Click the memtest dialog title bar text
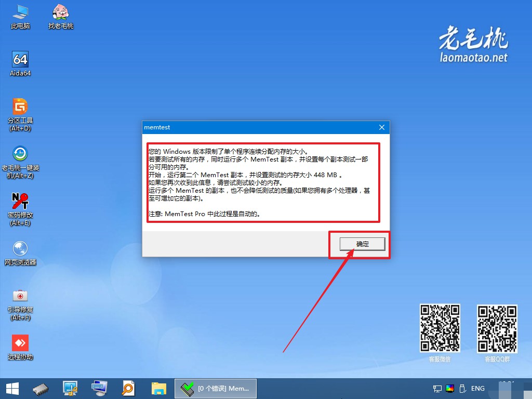This screenshot has height=399, width=532. tap(157, 127)
